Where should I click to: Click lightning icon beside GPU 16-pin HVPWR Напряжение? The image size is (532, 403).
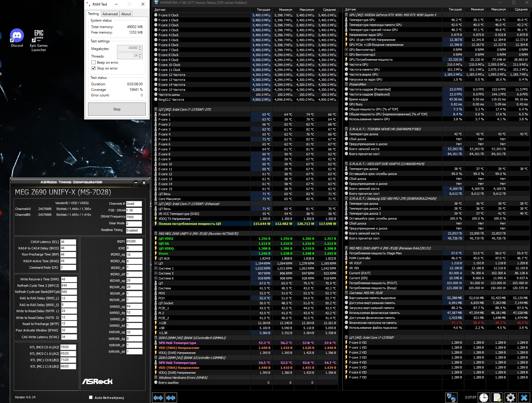[346, 40]
